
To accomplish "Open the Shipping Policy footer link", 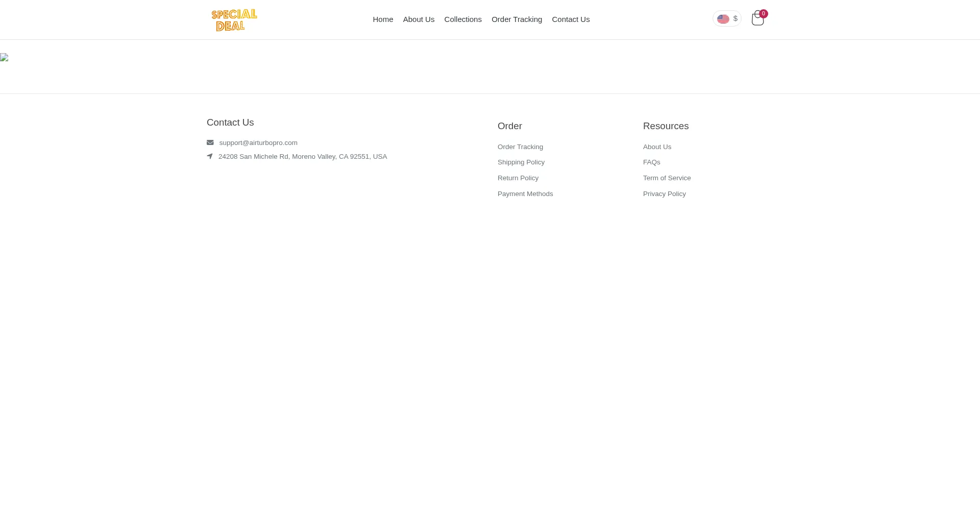I will [521, 162].
